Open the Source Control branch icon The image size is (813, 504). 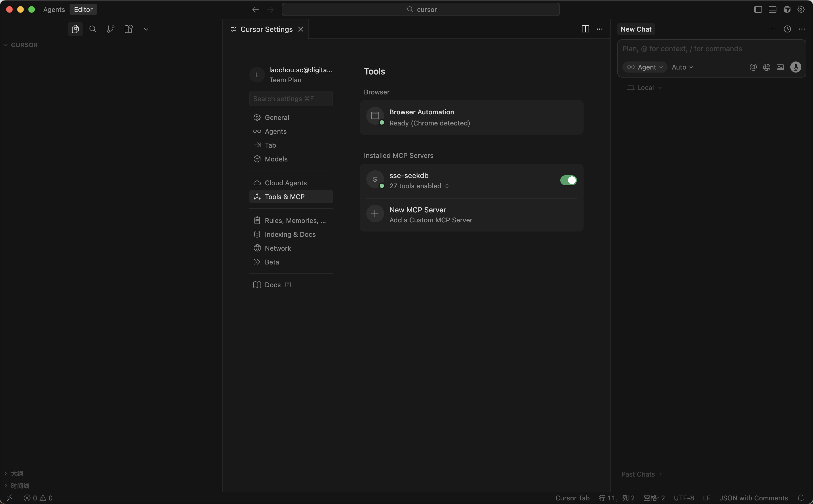[111, 29]
